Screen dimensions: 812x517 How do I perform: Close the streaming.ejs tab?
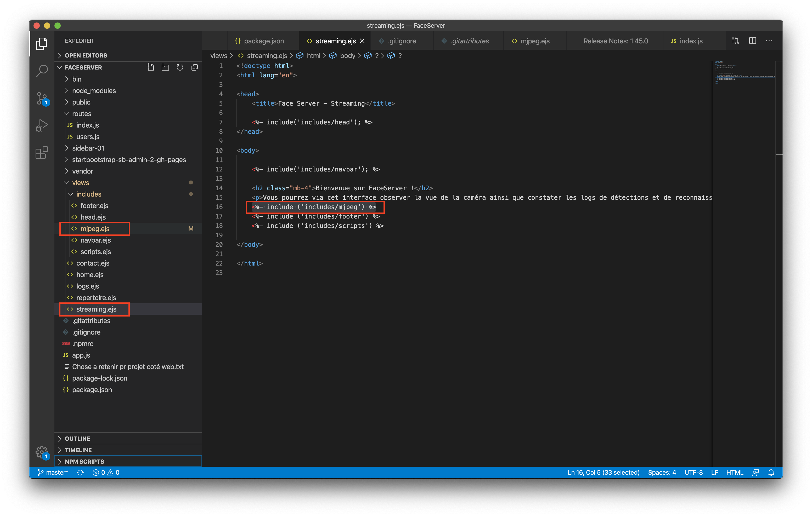(362, 41)
